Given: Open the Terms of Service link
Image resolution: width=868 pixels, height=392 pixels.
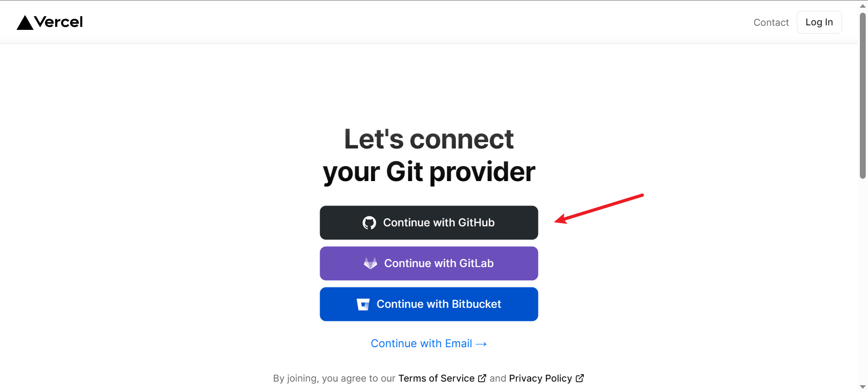Looking at the screenshot, I should [436, 378].
